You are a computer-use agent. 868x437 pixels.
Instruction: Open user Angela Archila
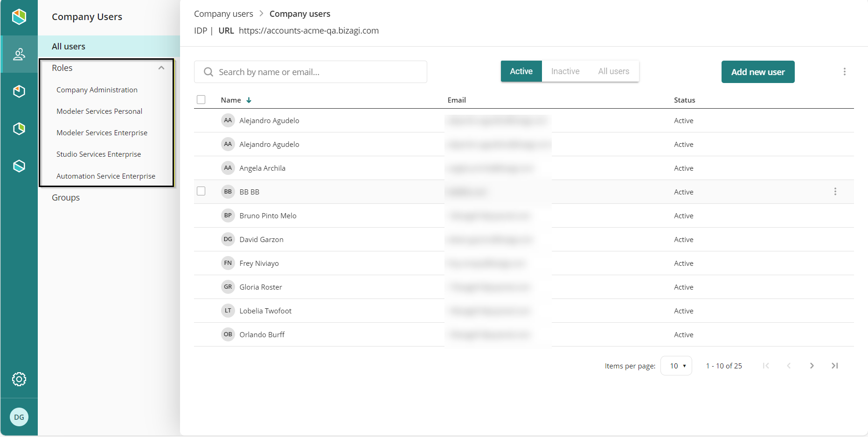[262, 168]
